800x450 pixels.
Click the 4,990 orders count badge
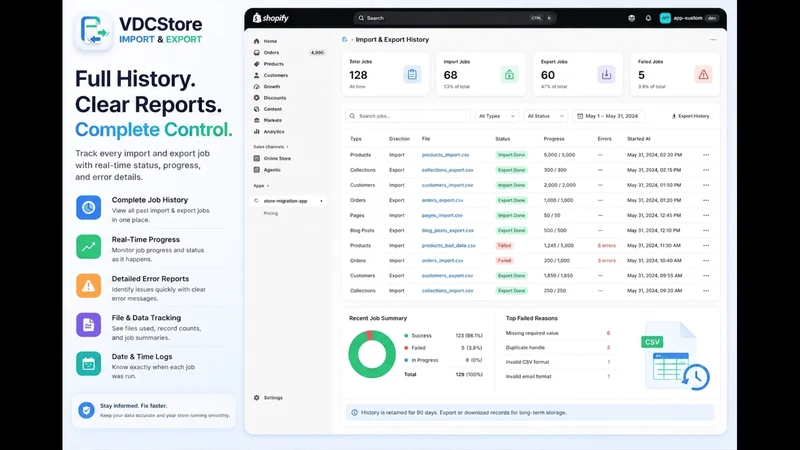pyautogui.click(x=317, y=53)
